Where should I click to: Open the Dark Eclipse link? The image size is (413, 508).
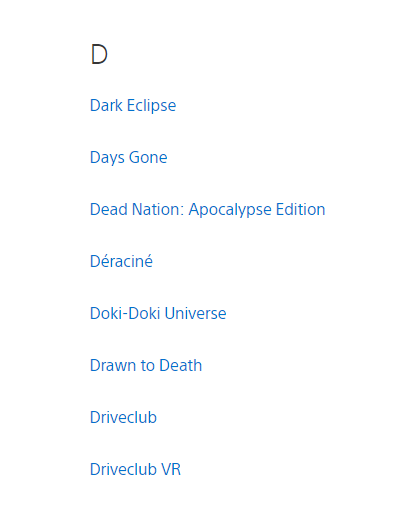point(133,106)
